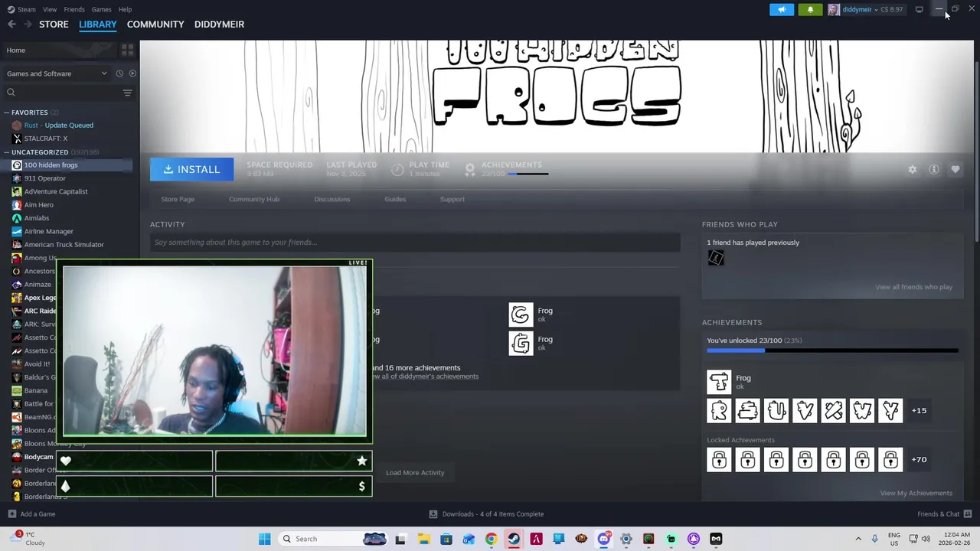
Task: Open the View menu
Action: coord(50,9)
